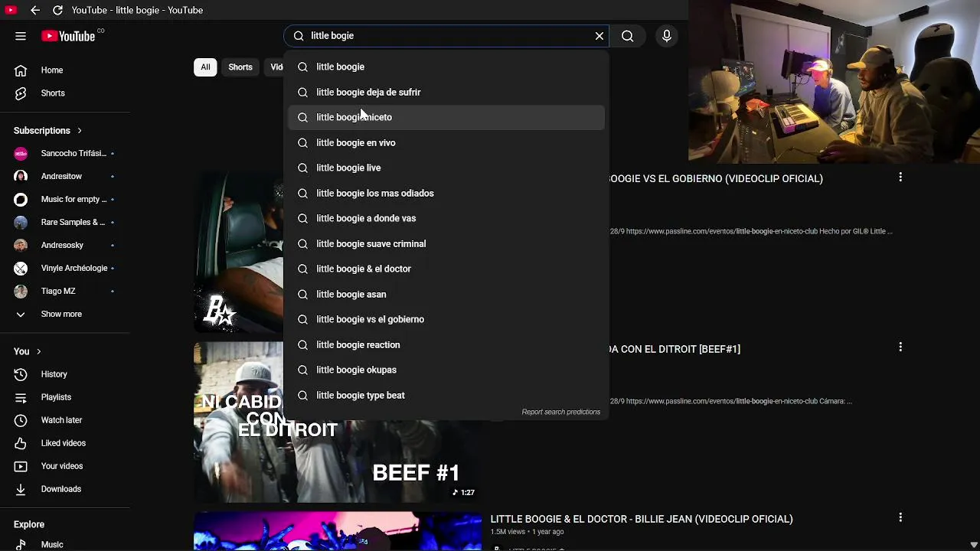Open the Beef #1 video thumbnail
The width and height of the screenshot is (980, 551).
(338, 422)
